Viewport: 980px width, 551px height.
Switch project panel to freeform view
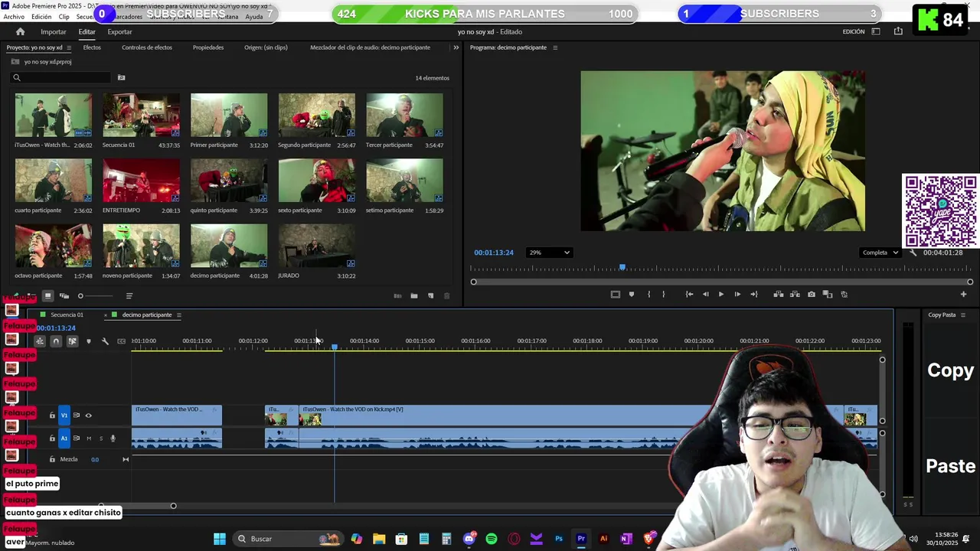pos(64,295)
